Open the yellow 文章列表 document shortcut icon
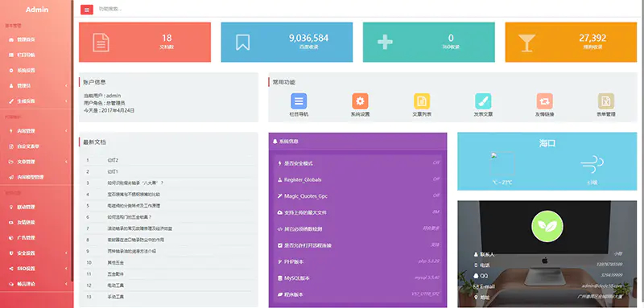The width and height of the screenshot is (644, 308). 422,101
